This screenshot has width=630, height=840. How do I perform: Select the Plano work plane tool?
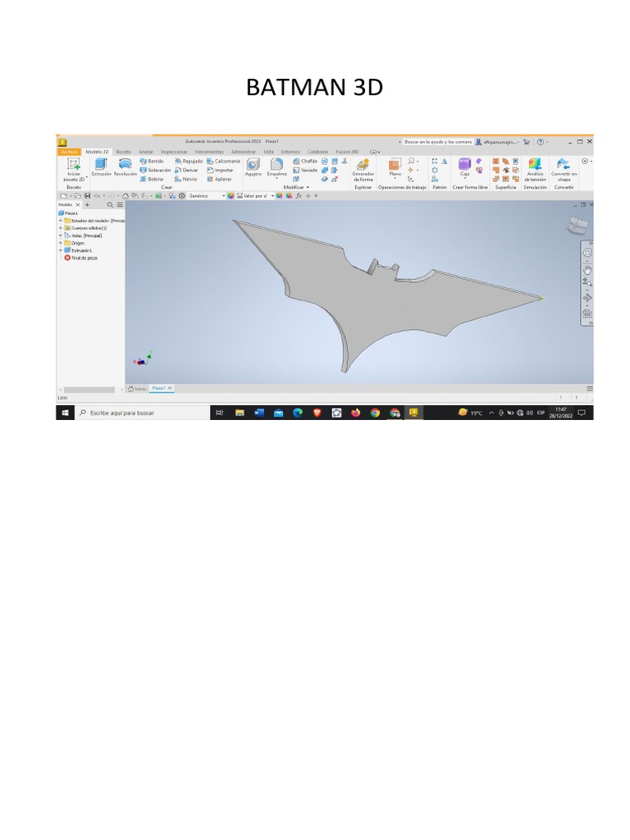(x=395, y=167)
